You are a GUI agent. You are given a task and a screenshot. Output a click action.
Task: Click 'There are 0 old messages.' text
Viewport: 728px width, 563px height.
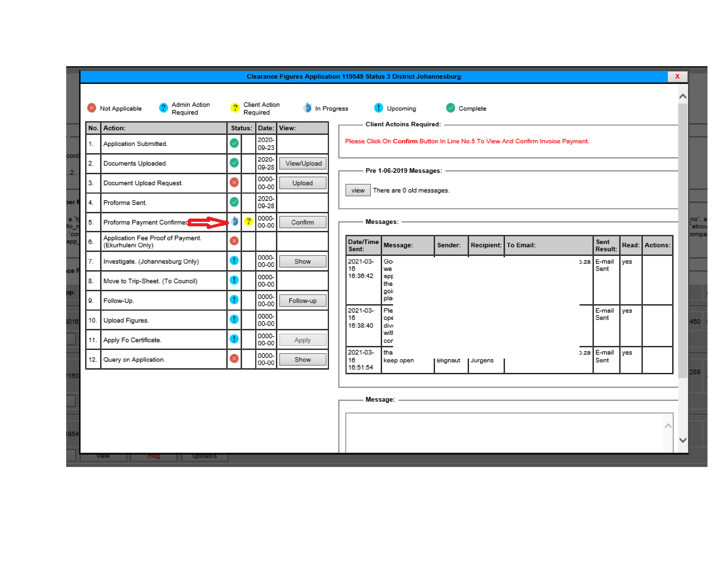coord(411,191)
